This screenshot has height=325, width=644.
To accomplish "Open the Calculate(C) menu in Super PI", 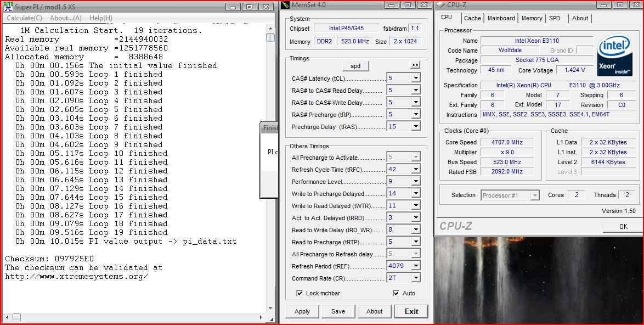I will [24, 18].
